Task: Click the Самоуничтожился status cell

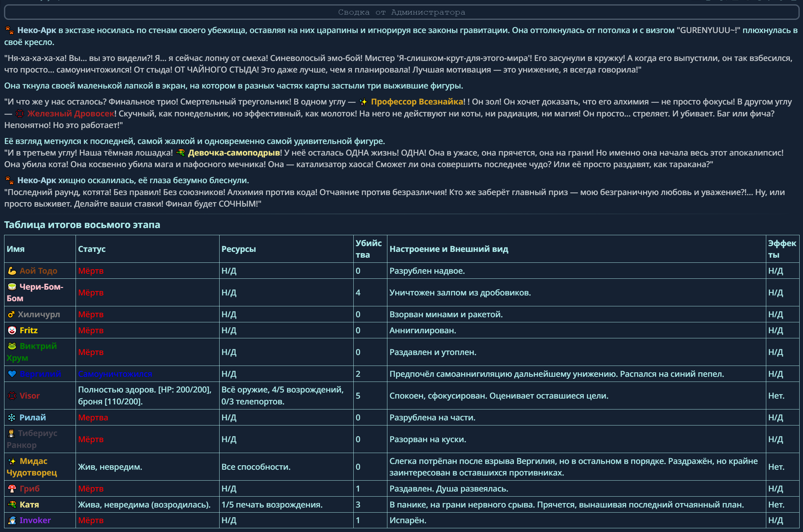Action: tap(115, 374)
